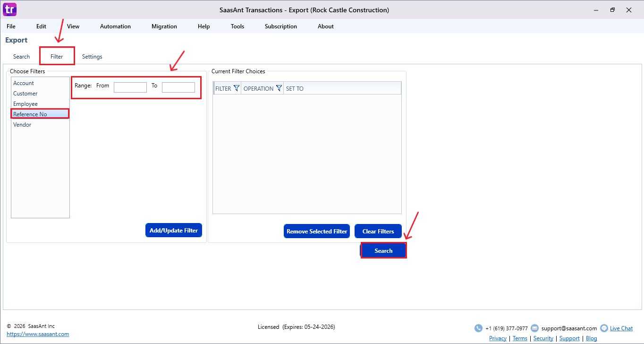Select the Vendor filter in list

pos(40,125)
